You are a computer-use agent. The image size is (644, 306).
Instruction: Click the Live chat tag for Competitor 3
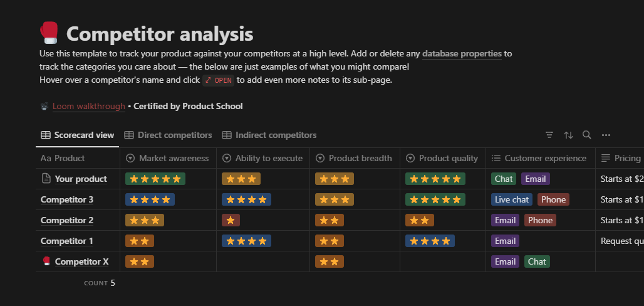[512, 199]
